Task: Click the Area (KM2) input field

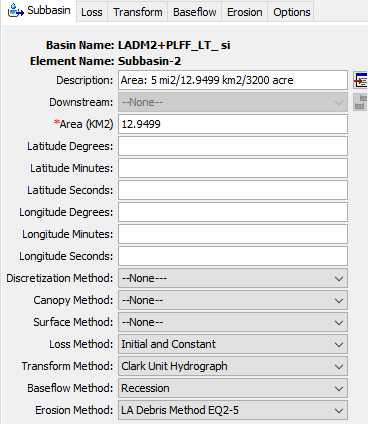Action: (233, 124)
